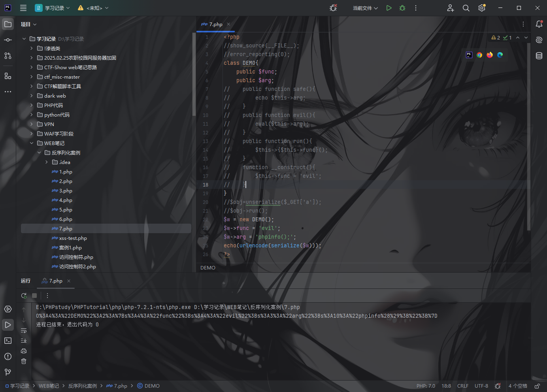Collapse the WEB笔记 folder
Viewport: 547px width, 392px height.
click(x=32, y=143)
